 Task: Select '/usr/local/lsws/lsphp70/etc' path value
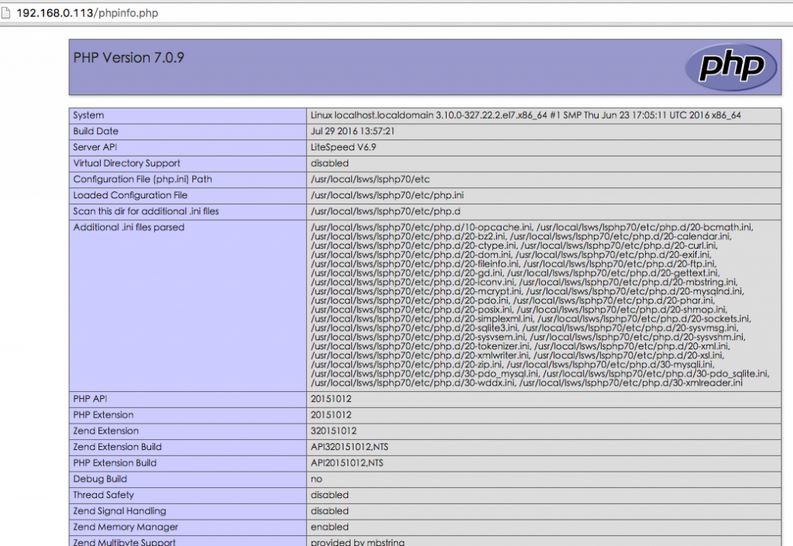(370, 179)
